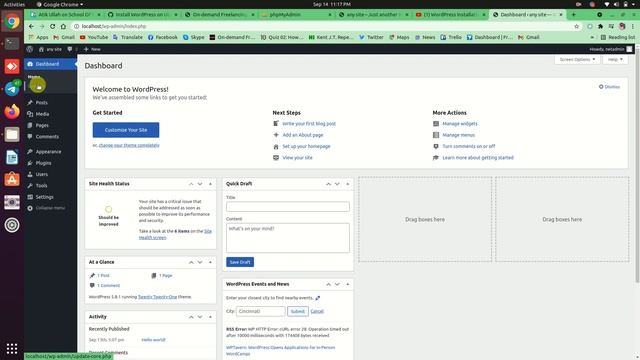The width and height of the screenshot is (640, 360).
Task: Open 'Learn more about getting started' link
Action: (478, 158)
